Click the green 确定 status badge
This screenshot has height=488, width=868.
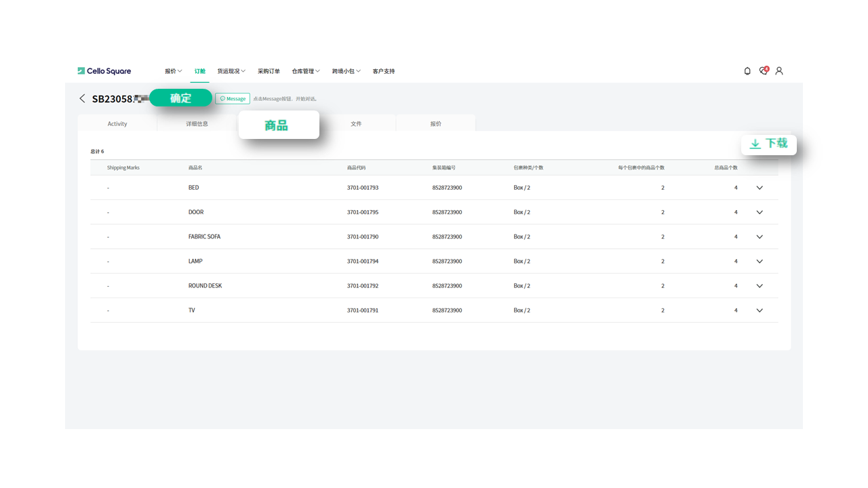[x=180, y=98]
